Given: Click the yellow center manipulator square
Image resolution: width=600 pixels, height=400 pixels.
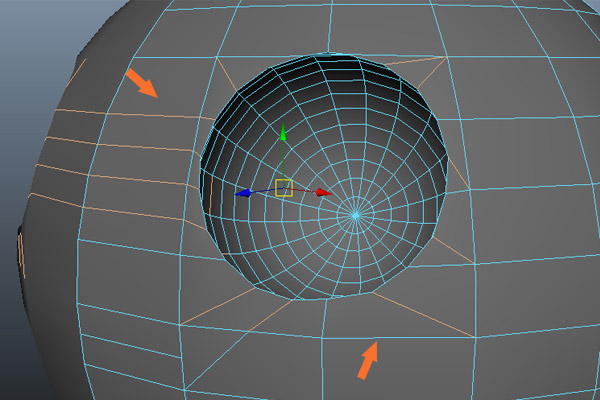Looking at the screenshot, I should (284, 188).
